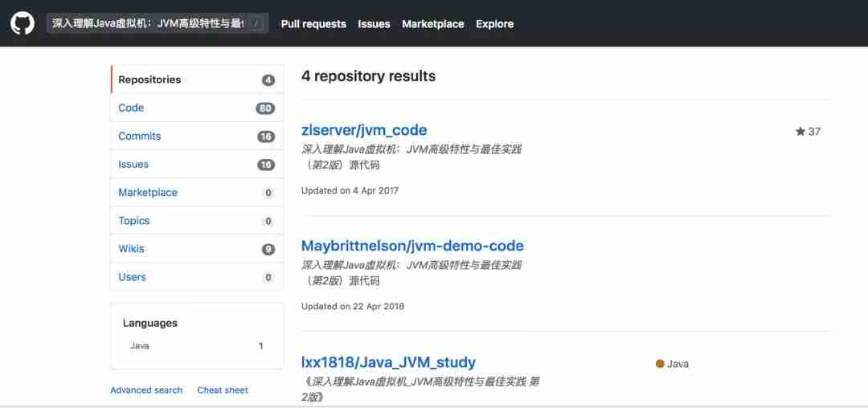The width and height of the screenshot is (868, 408).
Task: Click the Wikis count badge 9
Action: tap(268, 249)
